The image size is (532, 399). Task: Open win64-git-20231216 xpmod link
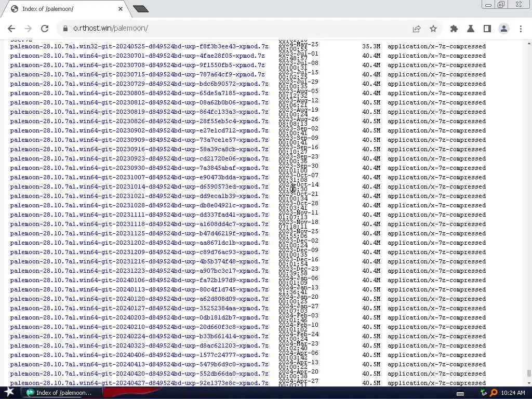(139, 262)
